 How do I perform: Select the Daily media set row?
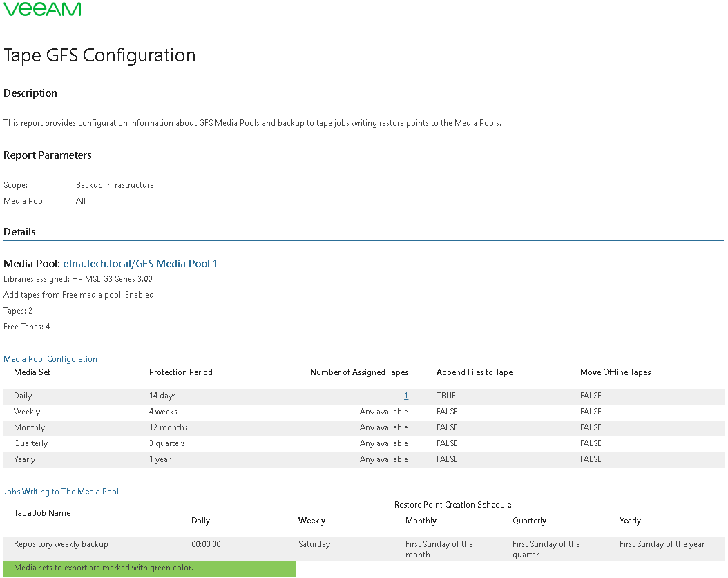(x=363, y=396)
